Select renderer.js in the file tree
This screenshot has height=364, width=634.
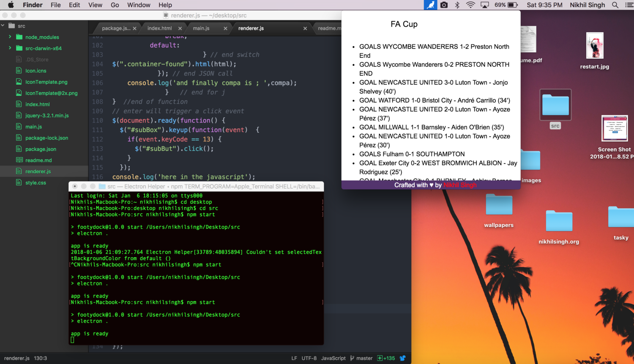(38, 171)
